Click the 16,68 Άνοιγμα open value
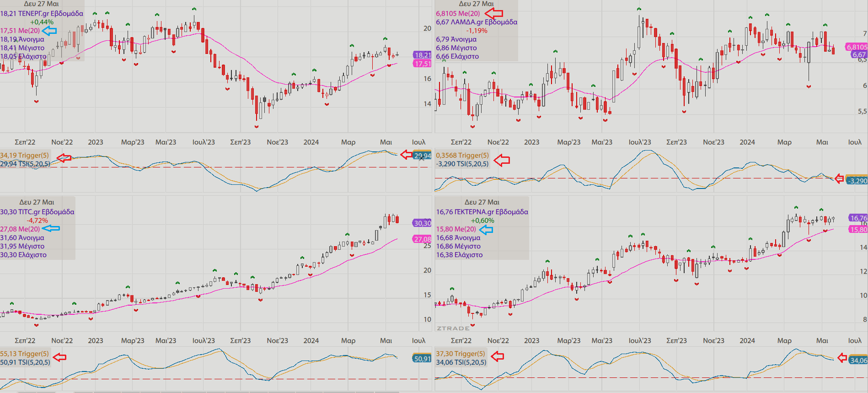The image size is (868, 393). (x=458, y=237)
